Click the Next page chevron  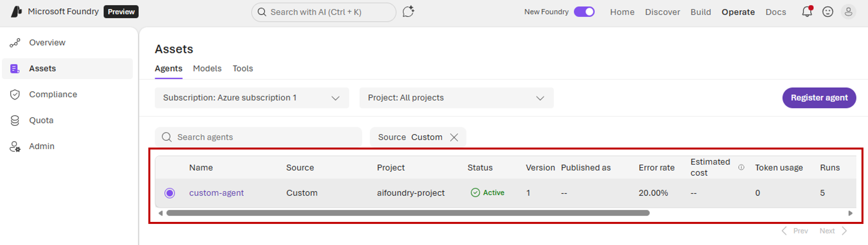click(x=844, y=231)
